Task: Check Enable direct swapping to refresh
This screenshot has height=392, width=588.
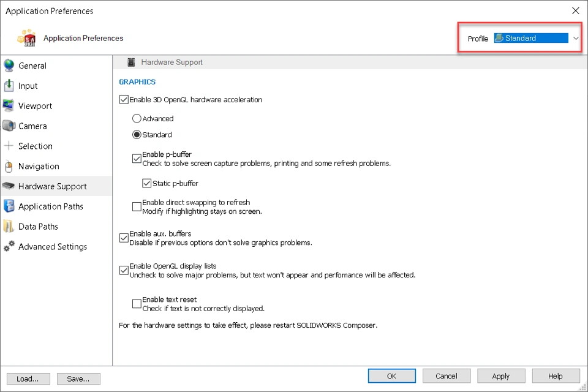Action: [137, 207]
